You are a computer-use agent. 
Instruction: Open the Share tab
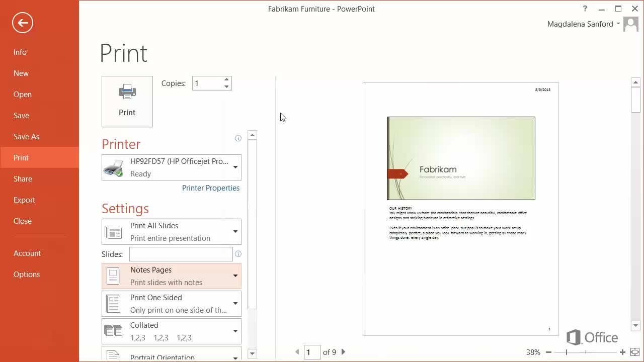39,179
